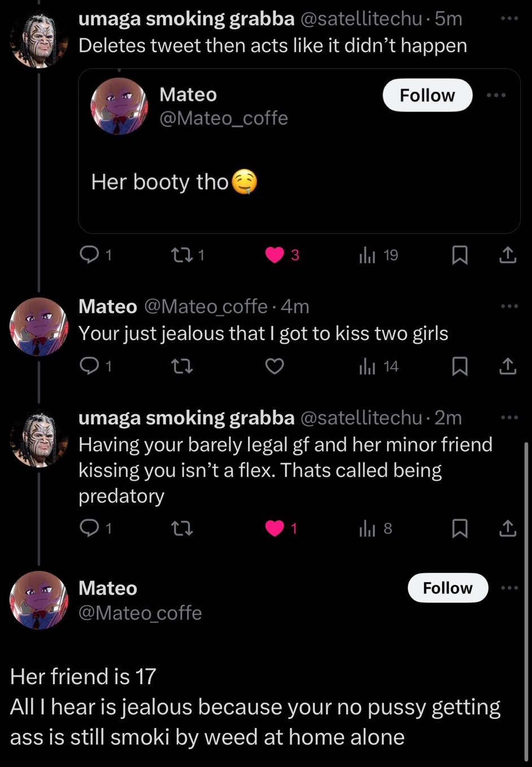Share the post with 19 views
Viewport: 532px width, 767px height.
tap(507, 255)
